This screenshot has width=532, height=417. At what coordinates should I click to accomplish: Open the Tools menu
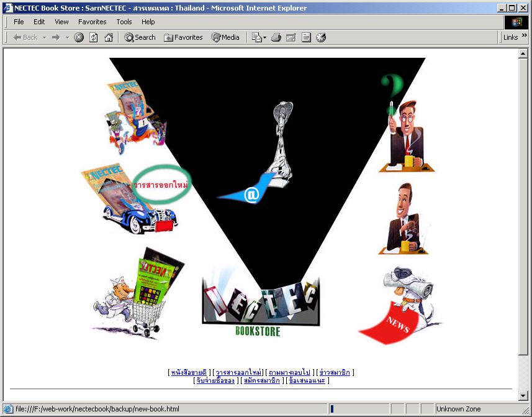point(124,22)
